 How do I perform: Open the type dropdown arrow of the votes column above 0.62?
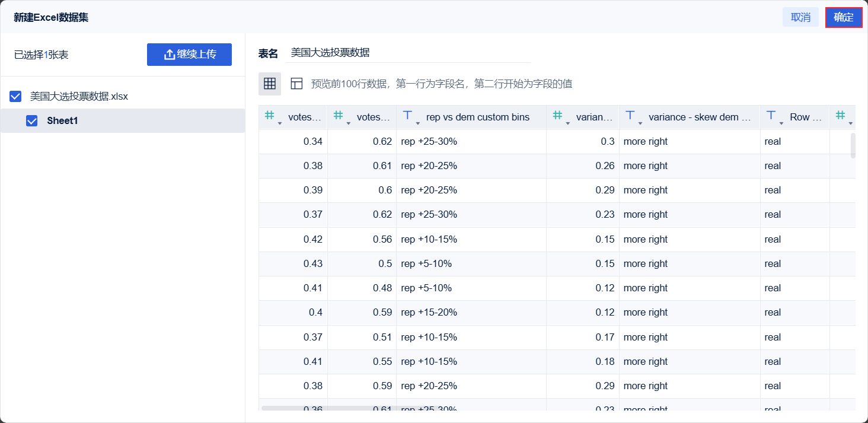coord(349,123)
